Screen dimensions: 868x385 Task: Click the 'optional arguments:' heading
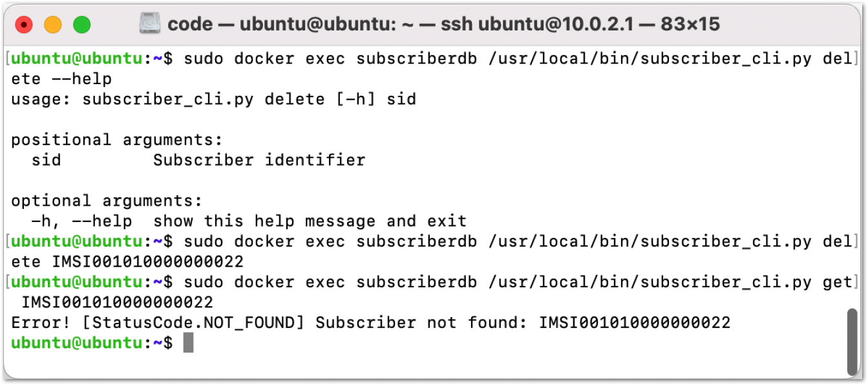(106, 201)
